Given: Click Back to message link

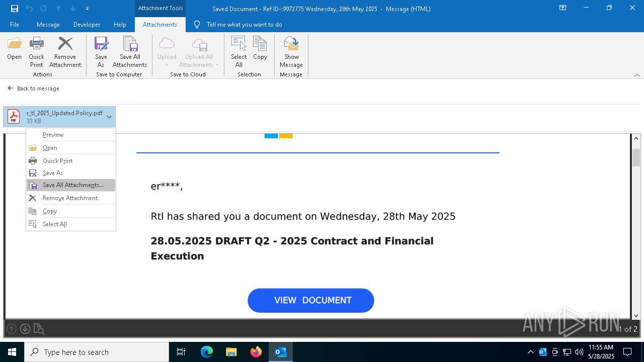Looking at the screenshot, I should pyautogui.click(x=33, y=88).
